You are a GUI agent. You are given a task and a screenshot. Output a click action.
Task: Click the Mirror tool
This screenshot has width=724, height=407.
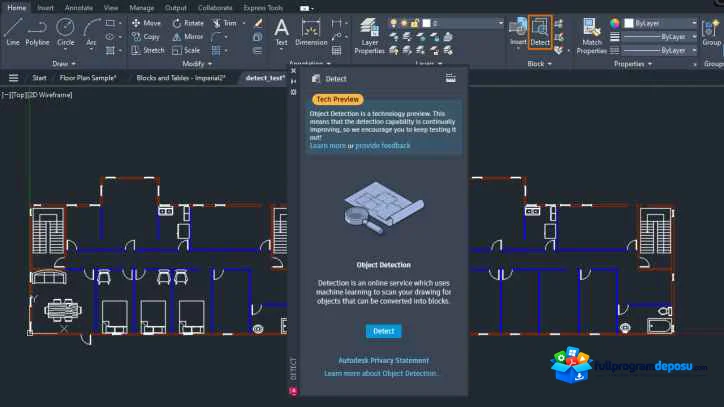coord(187,36)
